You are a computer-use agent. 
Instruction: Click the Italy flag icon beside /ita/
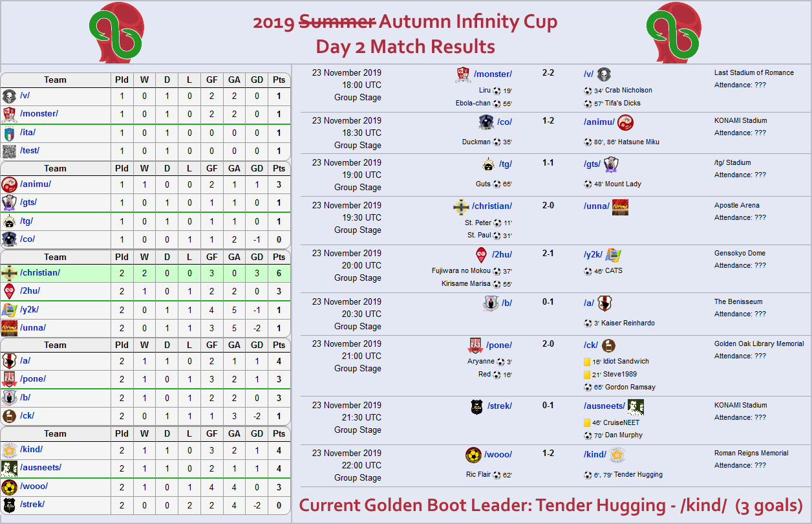[x=9, y=133]
